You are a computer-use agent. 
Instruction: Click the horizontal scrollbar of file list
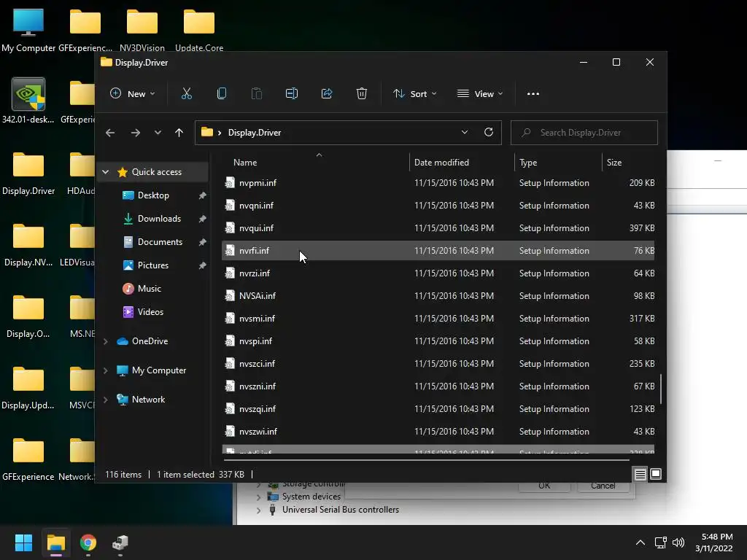[426, 460]
